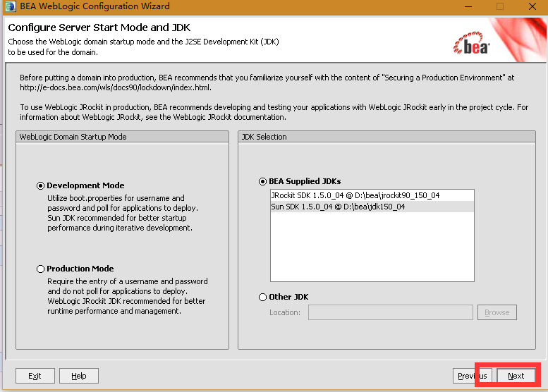Choose Other JDK option
The width and height of the screenshot is (548, 392).
[x=262, y=297]
